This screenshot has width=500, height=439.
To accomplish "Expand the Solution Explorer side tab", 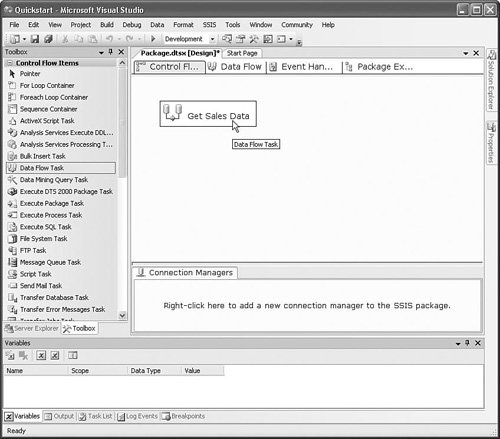I will (x=491, y=79).
